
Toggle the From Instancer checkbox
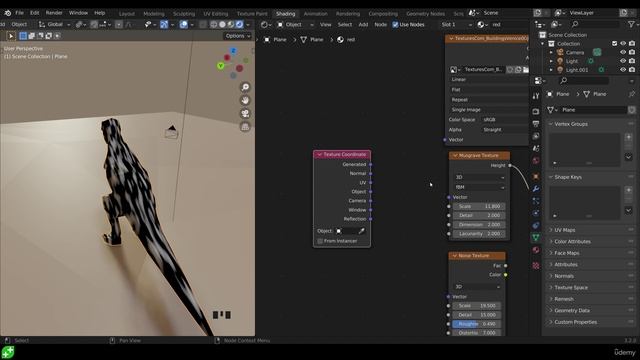pos(320,241)
